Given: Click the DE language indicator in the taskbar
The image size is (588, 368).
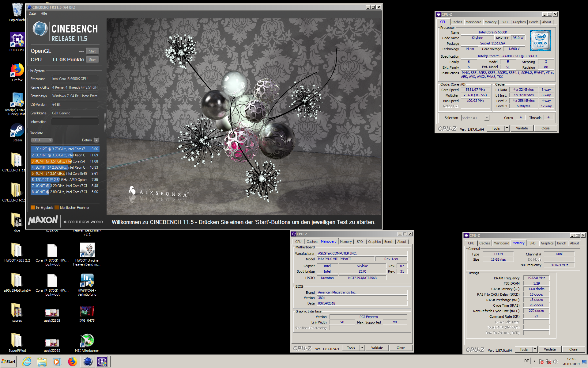Looking at the screenshot, I should (526, 361).
